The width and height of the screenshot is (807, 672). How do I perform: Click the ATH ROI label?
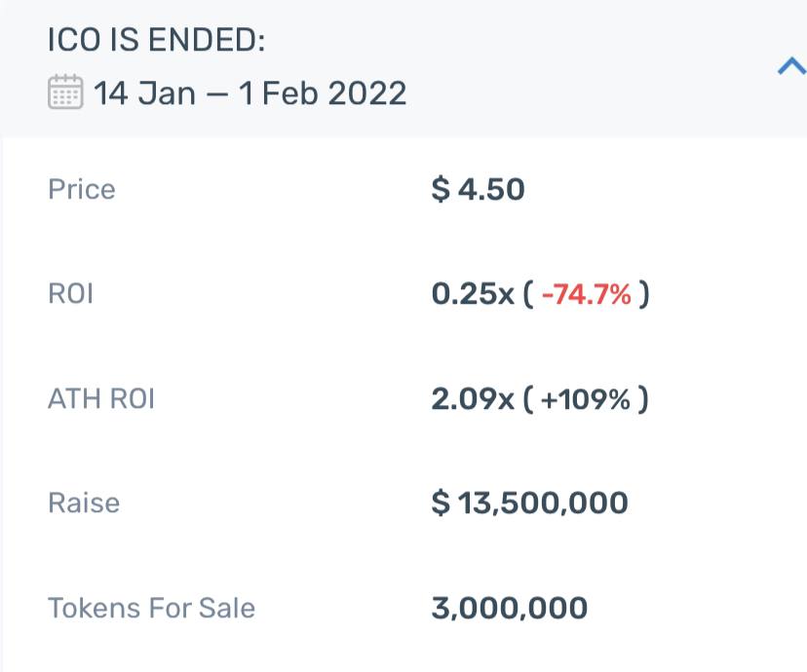point(101,398)
